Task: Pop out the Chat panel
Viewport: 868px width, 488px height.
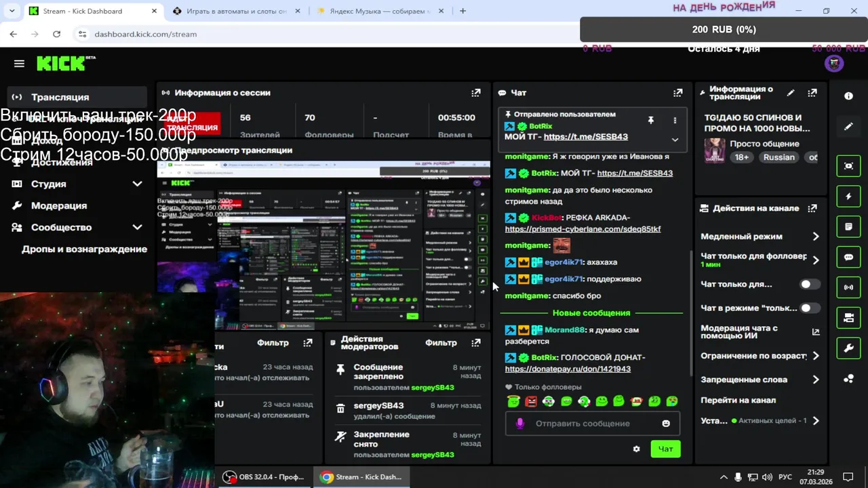Action: 677,93
